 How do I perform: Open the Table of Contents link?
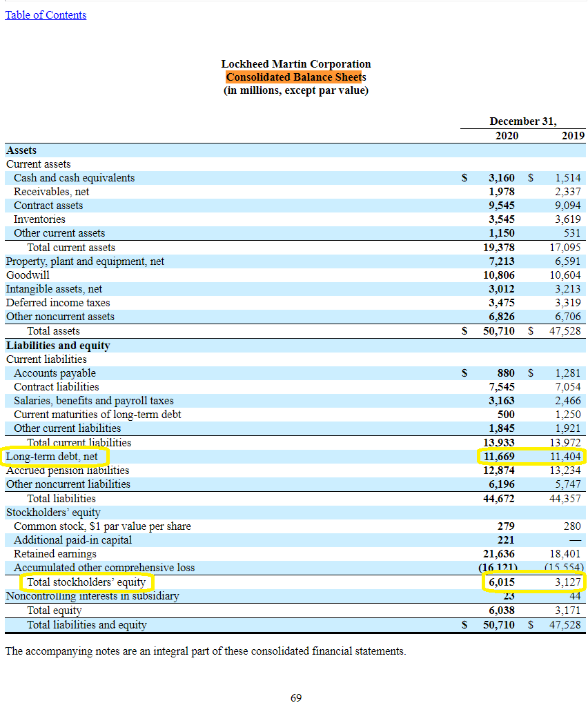[46, 14]
